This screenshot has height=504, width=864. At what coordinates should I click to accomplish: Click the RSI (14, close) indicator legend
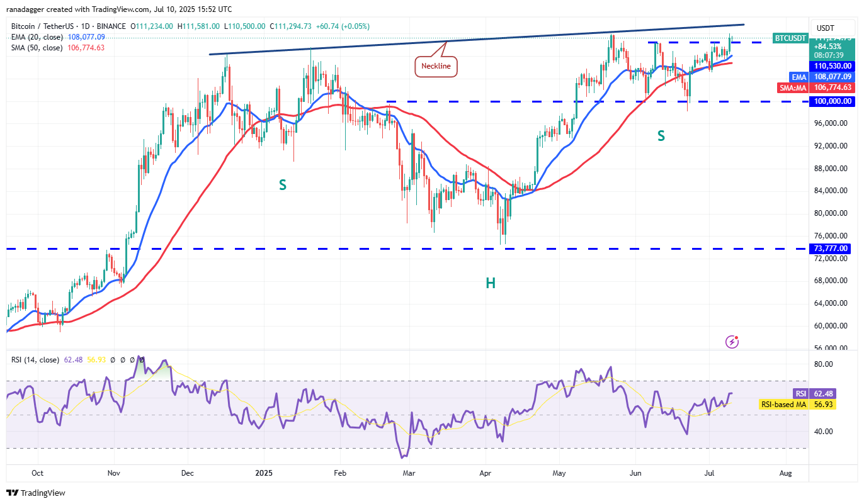35,360
